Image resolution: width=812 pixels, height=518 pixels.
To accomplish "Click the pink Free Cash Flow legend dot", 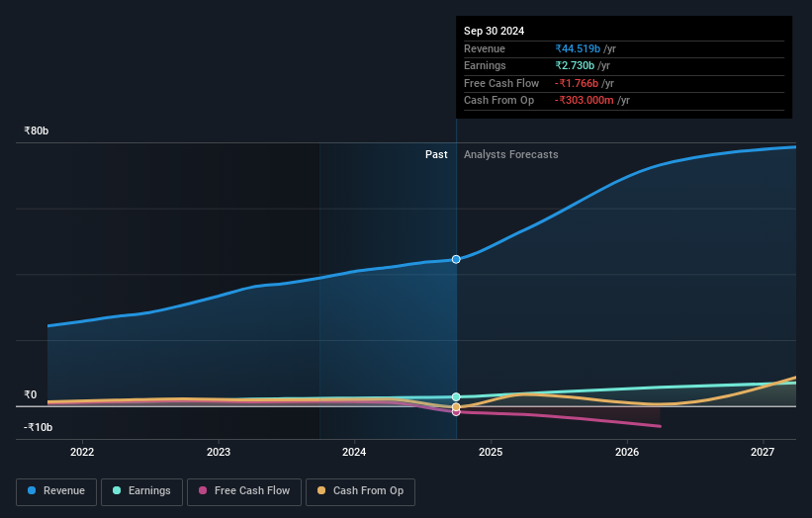I will point(203,490).
